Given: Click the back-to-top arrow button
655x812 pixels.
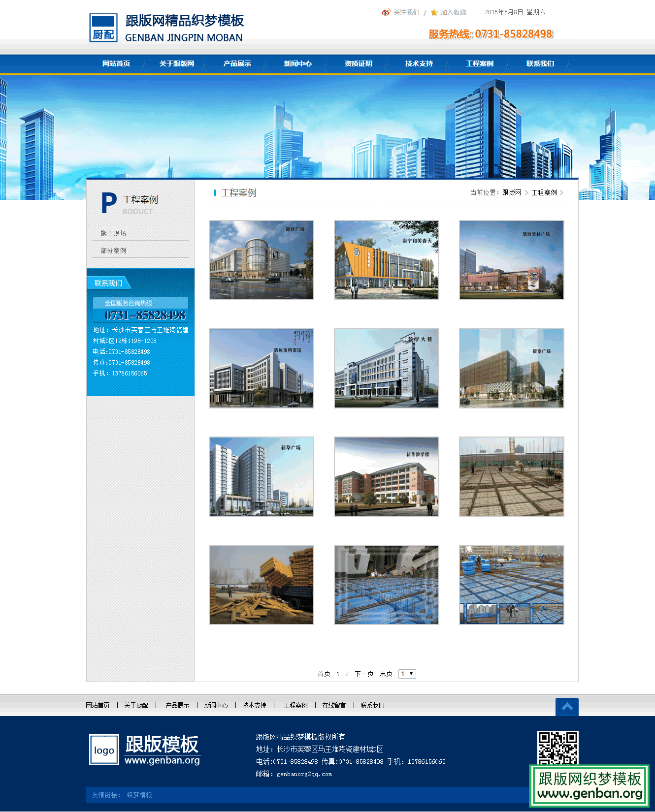Looking at the screenshot, I should click(567, 707).
